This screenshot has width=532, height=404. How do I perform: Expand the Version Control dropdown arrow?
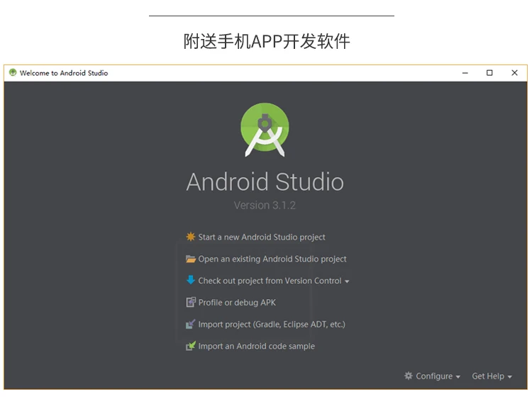click(347, 281)
